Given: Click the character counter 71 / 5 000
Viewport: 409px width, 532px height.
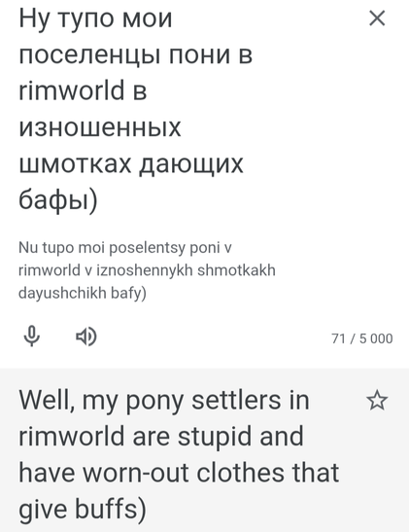Looking at the screenshot, I should click(362, 338).
